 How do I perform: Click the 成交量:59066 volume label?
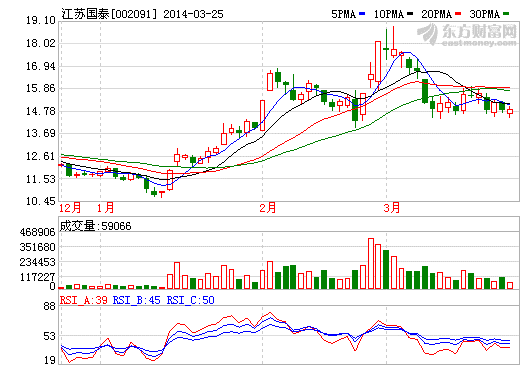[96, 226]
